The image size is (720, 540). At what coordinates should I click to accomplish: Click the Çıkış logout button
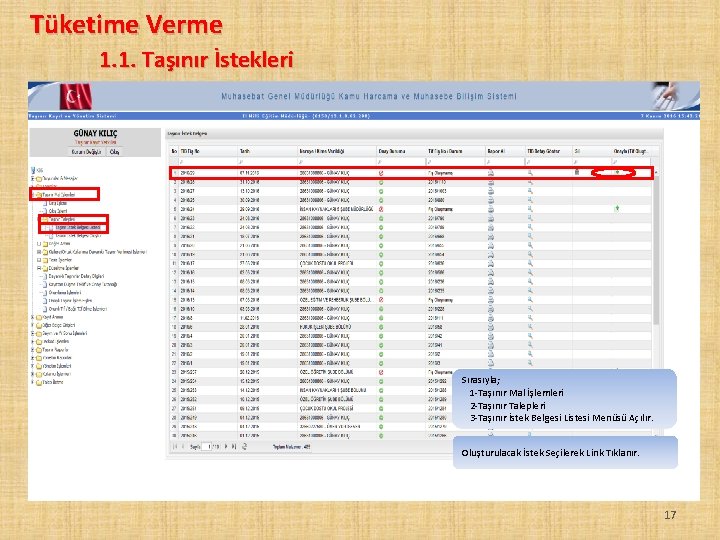click(114, 152)
